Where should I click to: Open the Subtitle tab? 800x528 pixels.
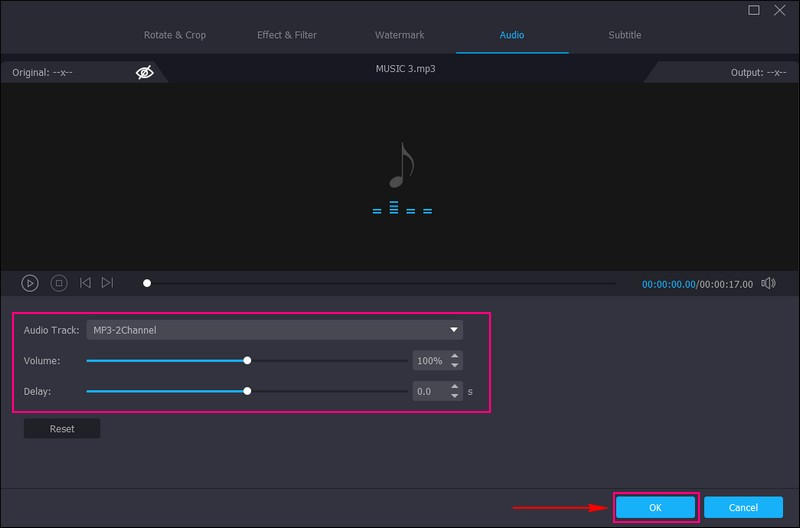pyautogui.click(x=625, y=35)
